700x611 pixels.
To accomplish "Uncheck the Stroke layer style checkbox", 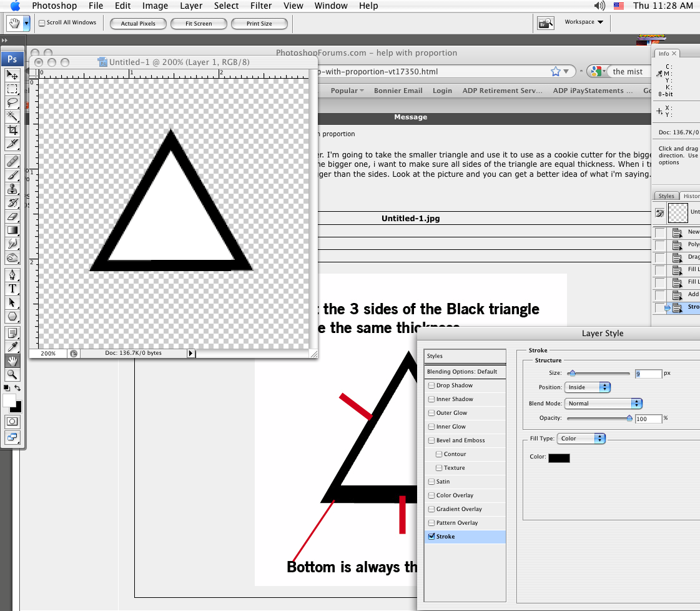I will tap(431, 537).
